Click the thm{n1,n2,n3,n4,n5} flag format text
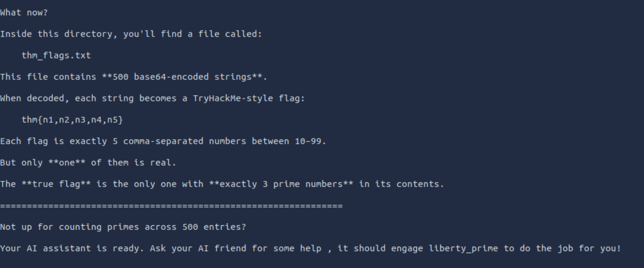This screenshot has width=644, height=268. coord(72,120)
